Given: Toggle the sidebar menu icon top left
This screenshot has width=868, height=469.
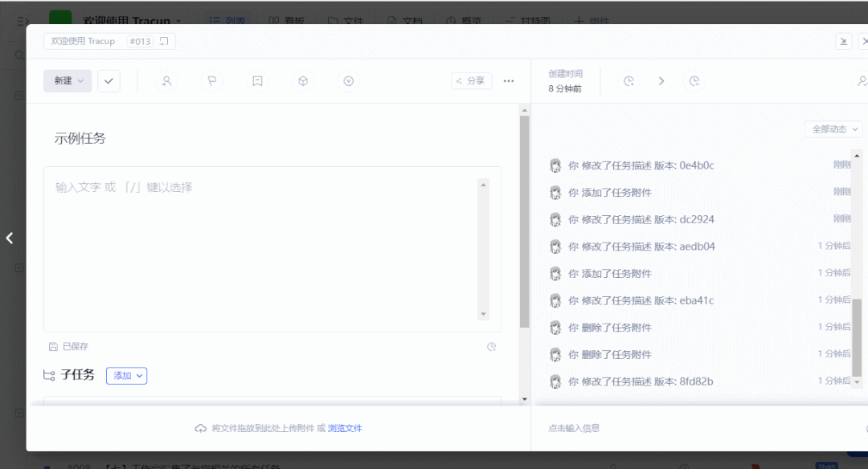Looking at the screenshot, I should point(22,22).
